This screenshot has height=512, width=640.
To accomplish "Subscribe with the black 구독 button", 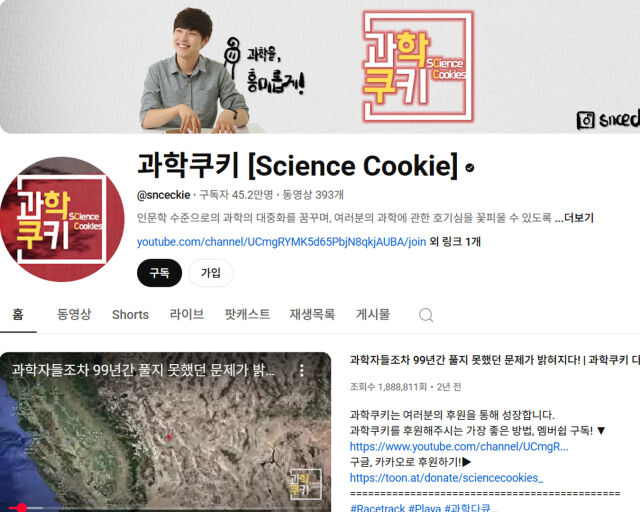I will click(x=160, y=273).
